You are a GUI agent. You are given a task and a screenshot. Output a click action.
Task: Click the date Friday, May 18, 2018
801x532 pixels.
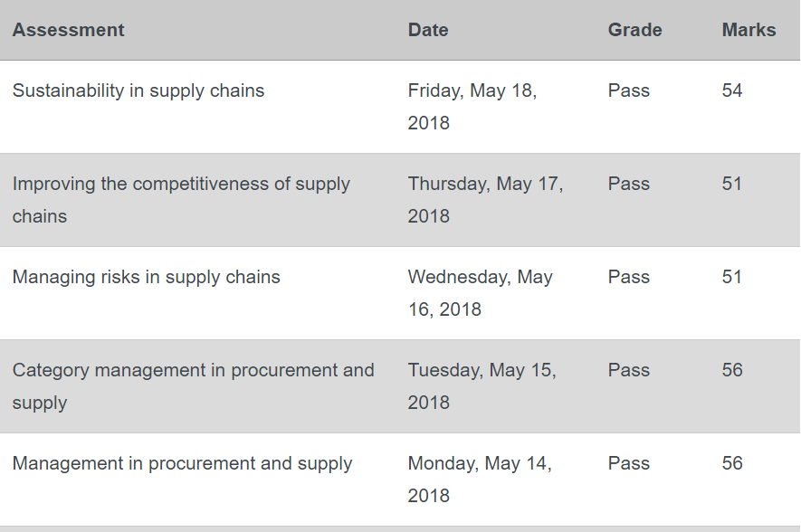click(472, 107)
